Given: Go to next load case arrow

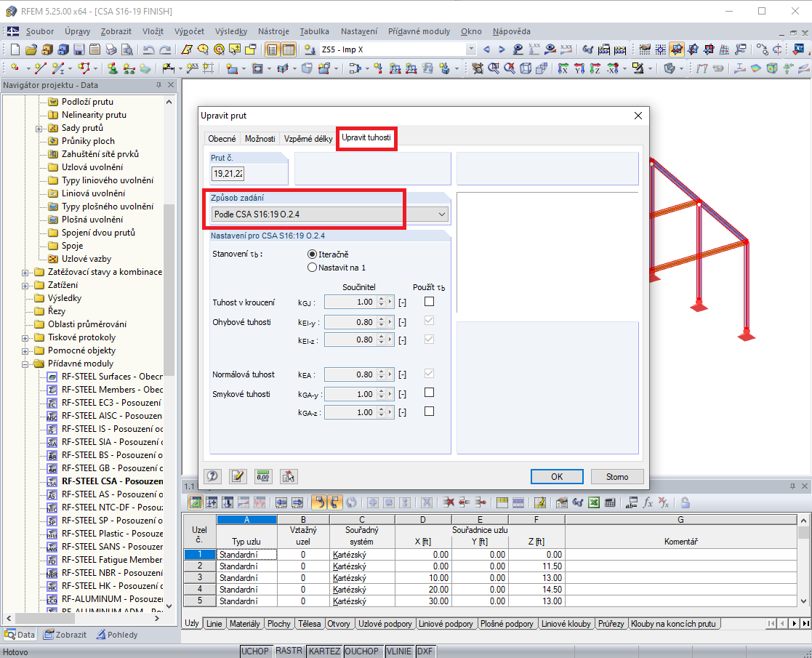Looking at the screenshot, I should [502, 49].
